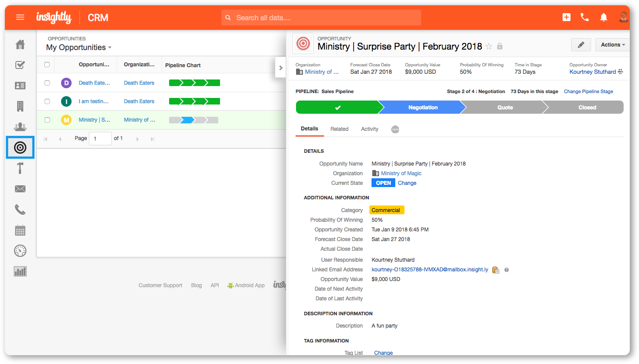Go to the next page of results
Image resolution: width=639 pixels, height=364 pixels.
[x=137, y=139]
